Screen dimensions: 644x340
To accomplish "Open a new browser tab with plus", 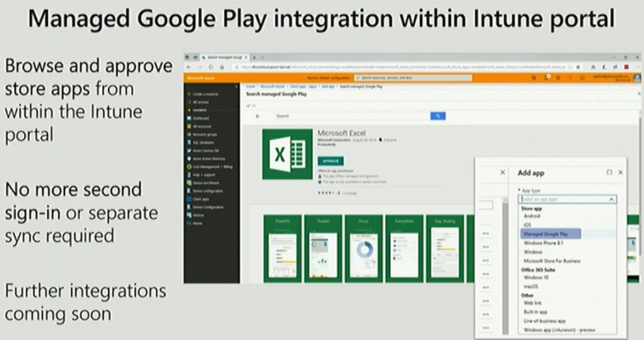I will [x=254, y=57].
